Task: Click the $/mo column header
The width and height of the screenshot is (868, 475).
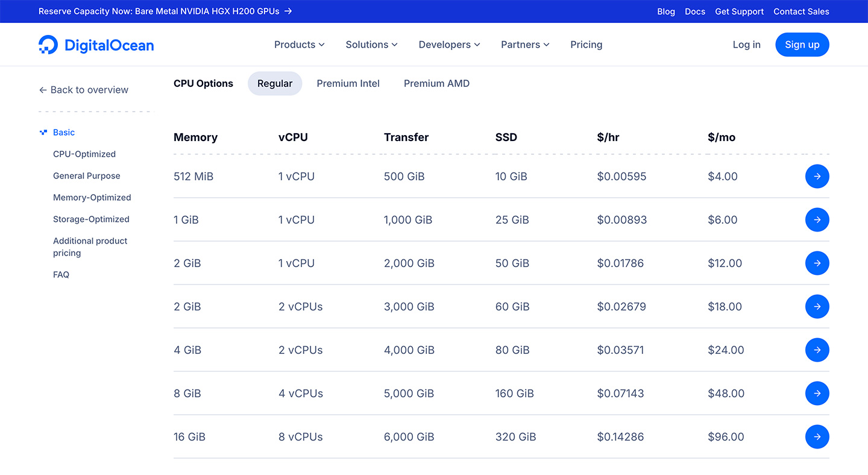Action: [722, 137]
